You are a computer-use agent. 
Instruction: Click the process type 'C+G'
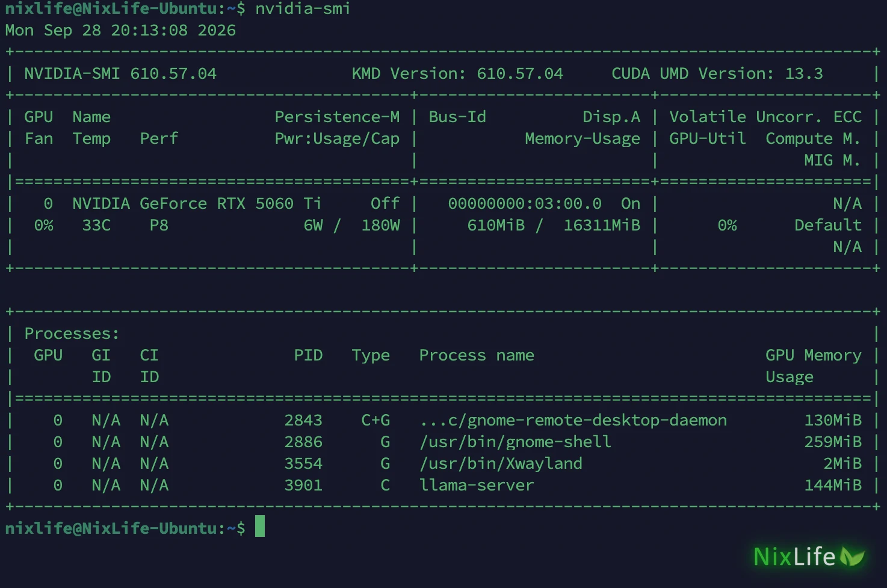376,420
